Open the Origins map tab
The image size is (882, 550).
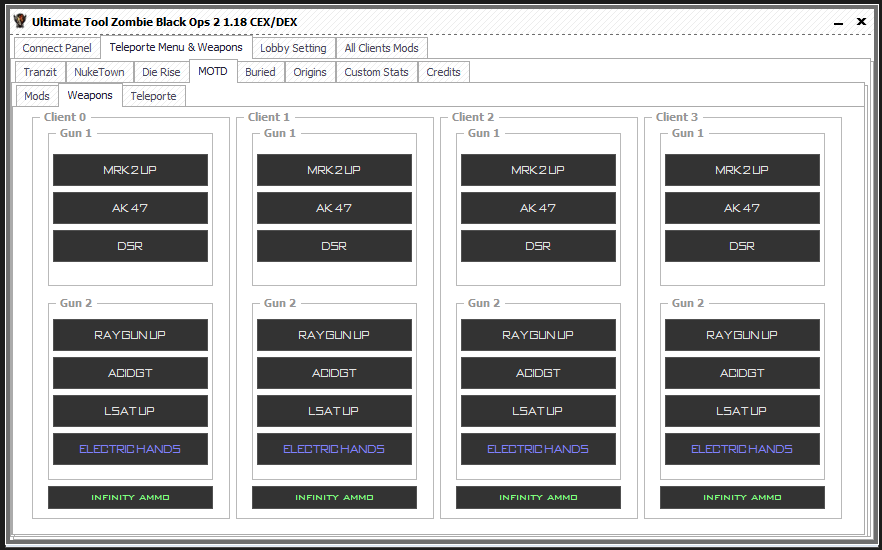click(310, 72)
